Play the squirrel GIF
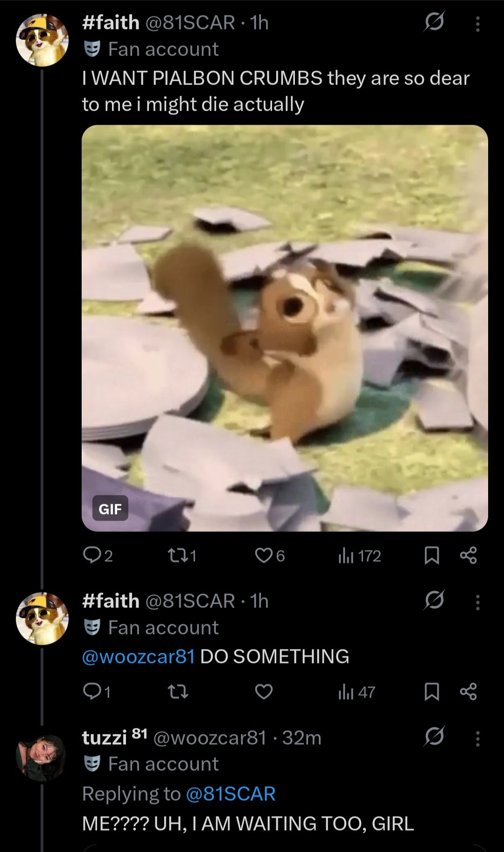This screenshot has height=852, width=504. point(285,328)
